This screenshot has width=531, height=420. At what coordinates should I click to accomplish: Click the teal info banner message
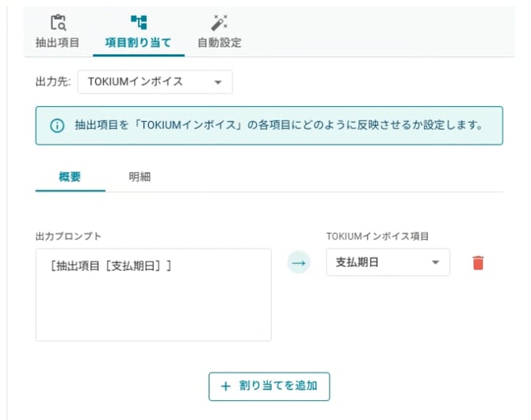(x=277, y=126)
